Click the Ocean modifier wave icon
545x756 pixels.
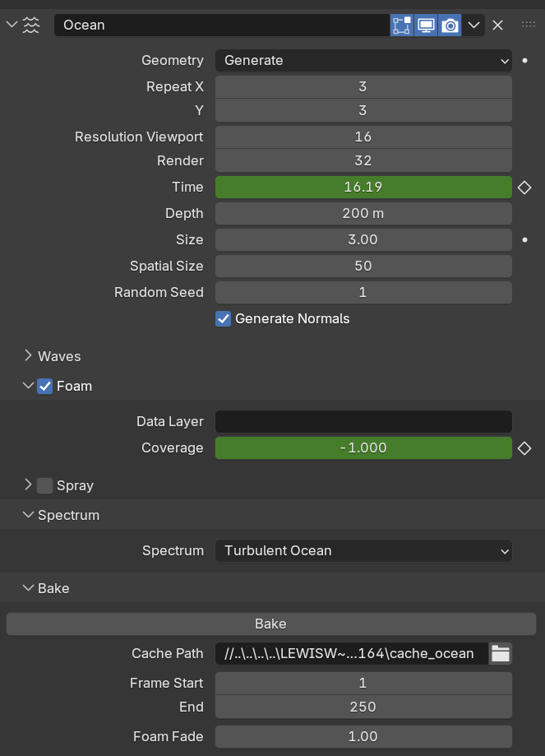pyautogui.click(x=31, y=25)
